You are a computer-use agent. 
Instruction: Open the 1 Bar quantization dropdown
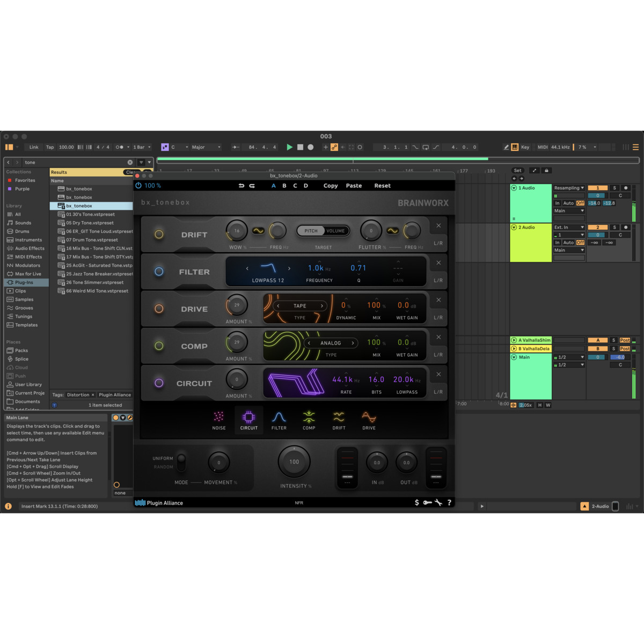tap(142, 147)
